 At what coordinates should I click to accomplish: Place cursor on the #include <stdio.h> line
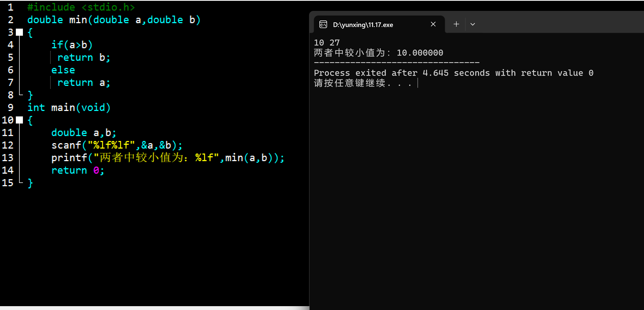81,7
